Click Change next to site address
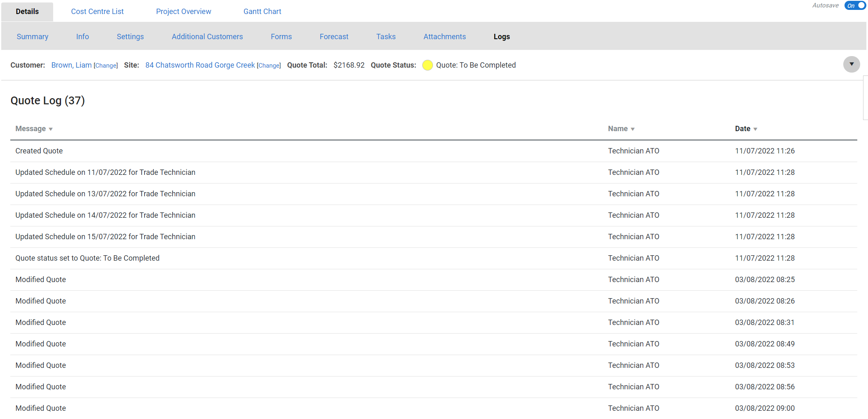 coord(269,66)
